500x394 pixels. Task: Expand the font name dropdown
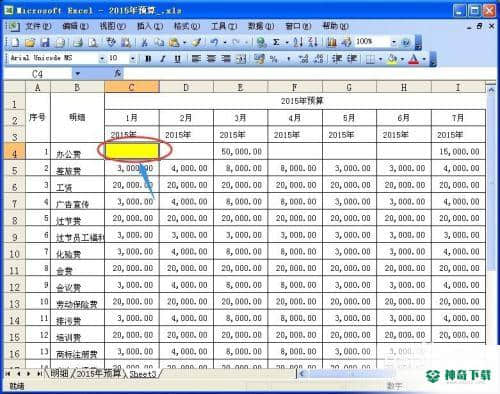tap(102, 59)
